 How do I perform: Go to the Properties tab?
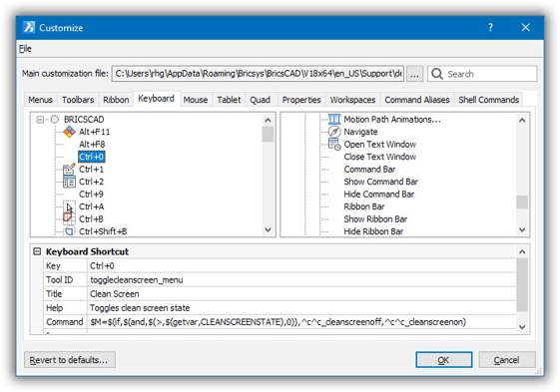(x=301, y=100)
